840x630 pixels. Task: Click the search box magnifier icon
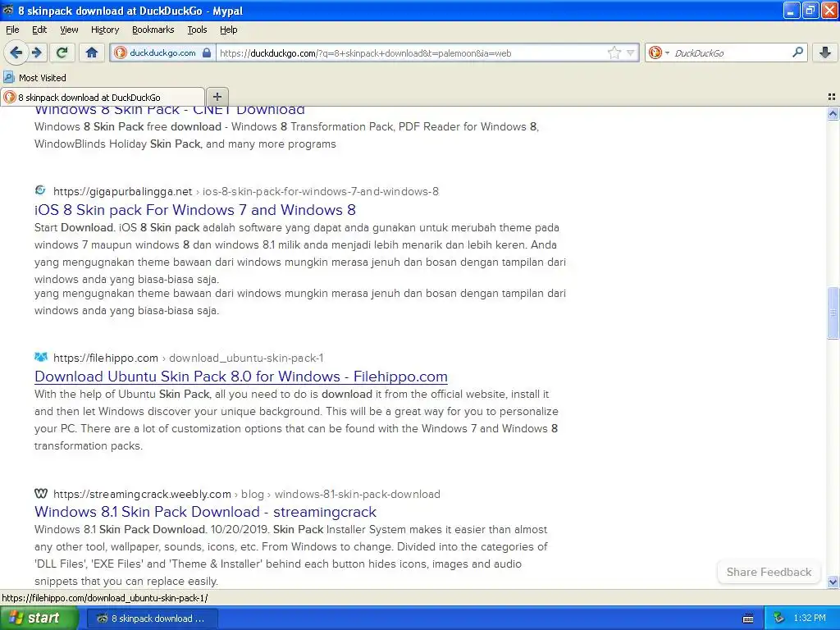click(x=797, y=52)
